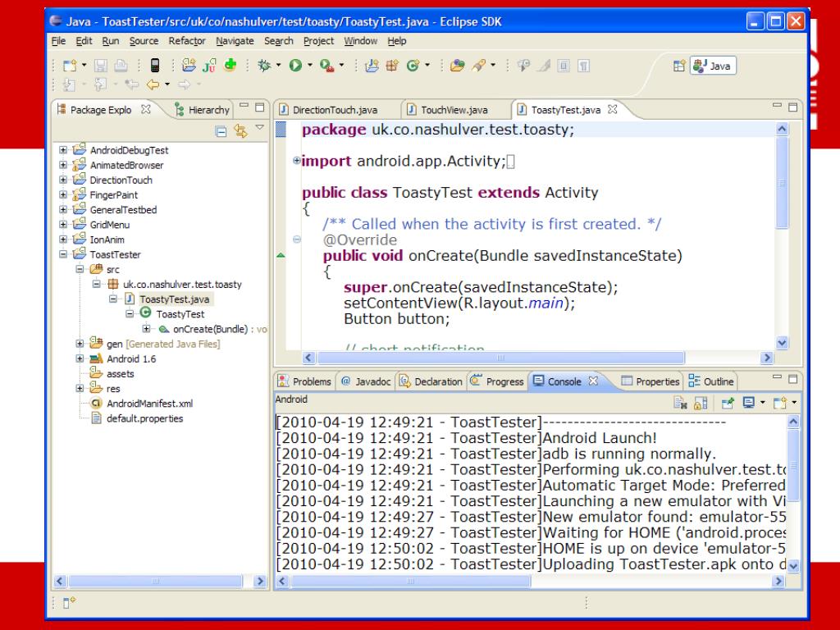
Task: Click the New file wizard icon
Action: click(70, 66)
